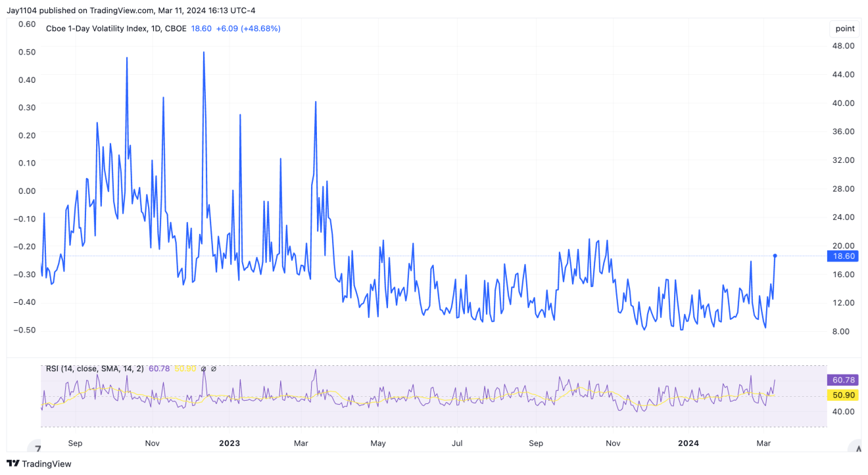Click the 44.00 price axis label
The height and width of the screenshot is (475, 868).
click(x=844, y=74)
